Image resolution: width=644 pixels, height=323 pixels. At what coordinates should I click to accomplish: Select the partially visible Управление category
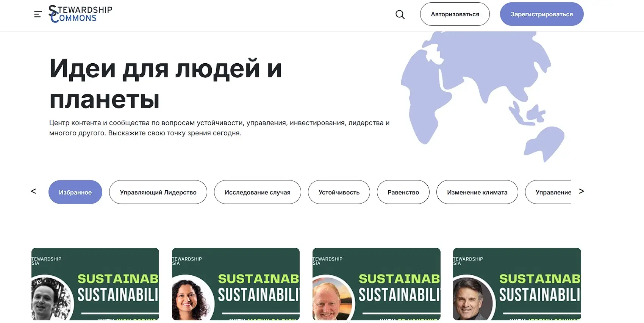(548, 192)
